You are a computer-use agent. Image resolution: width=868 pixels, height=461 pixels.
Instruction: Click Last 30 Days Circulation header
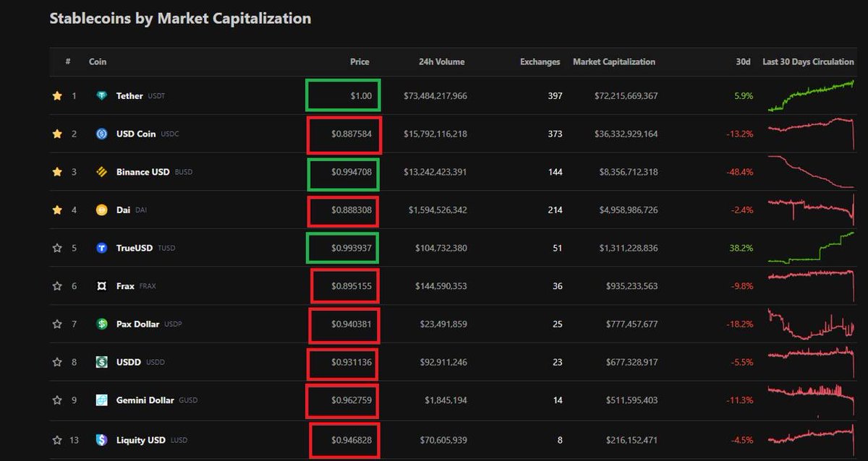coord(808,62)
